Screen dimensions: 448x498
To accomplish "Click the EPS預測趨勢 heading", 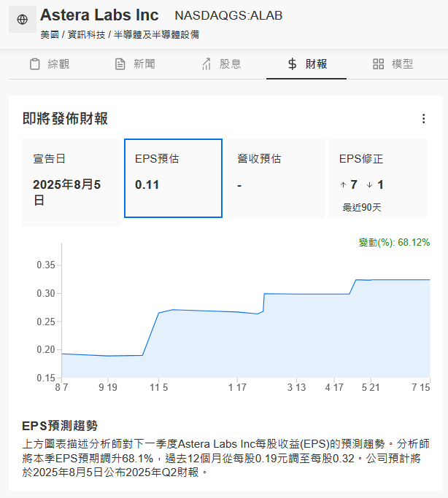I will tap(60, 426).
